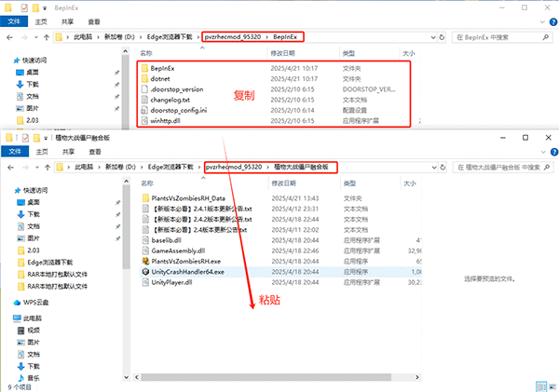This screenshot has height=392, width=559.
Task: Open 视频 under 此电脑 in sidebar
Action: [x=34, y=329]
